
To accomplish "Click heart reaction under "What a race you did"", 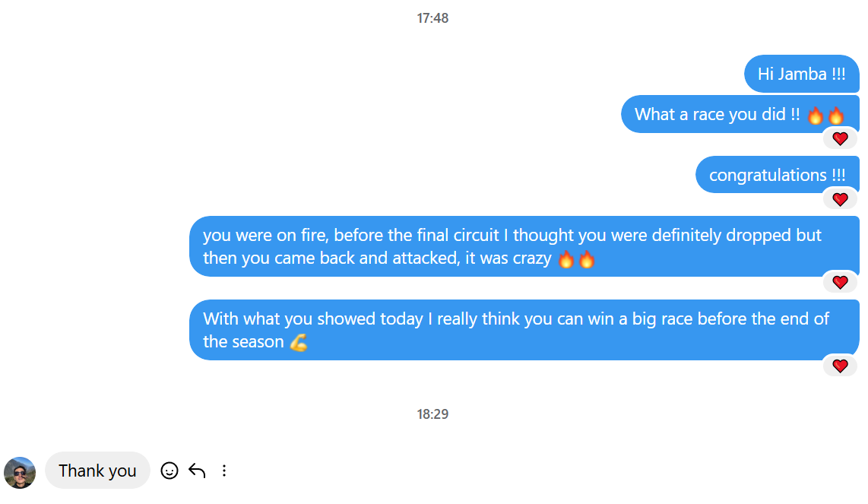I will [x=840, y=139].
